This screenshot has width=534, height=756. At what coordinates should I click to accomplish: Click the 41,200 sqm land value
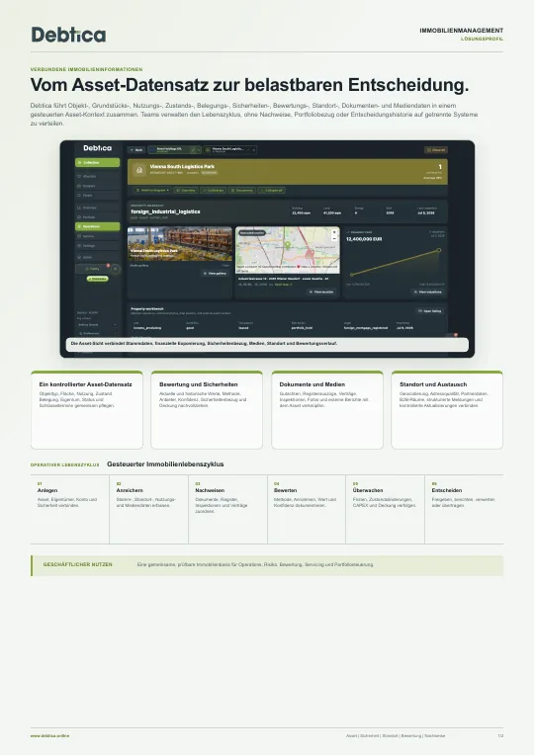pos(332,212)
